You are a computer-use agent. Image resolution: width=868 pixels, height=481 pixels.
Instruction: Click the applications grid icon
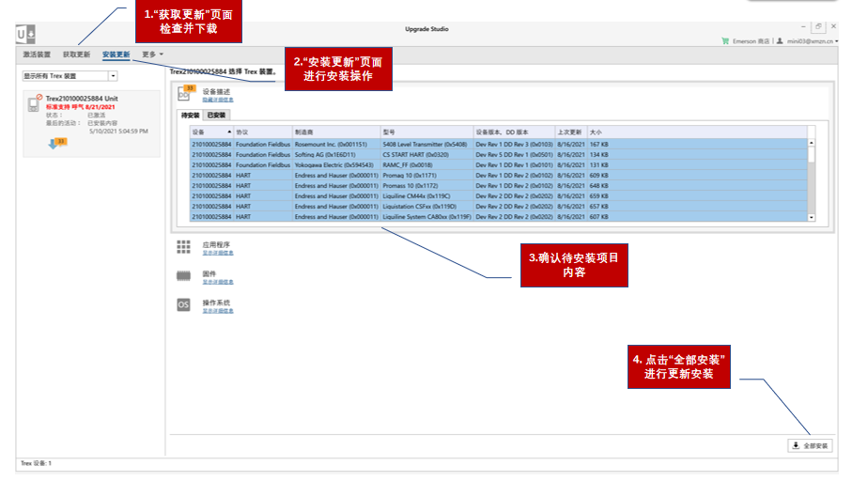click(x=184, y=247)
